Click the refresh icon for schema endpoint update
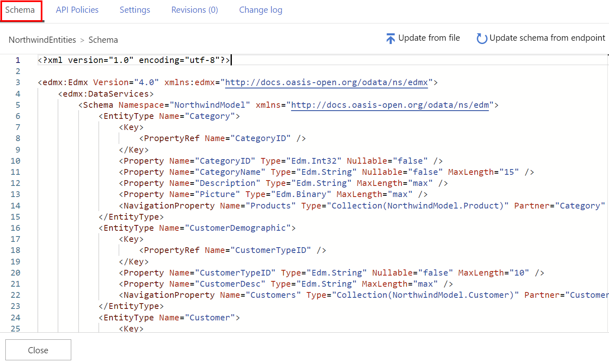The height and width of the screenshot is (364, 609). [x=481, y=39]
